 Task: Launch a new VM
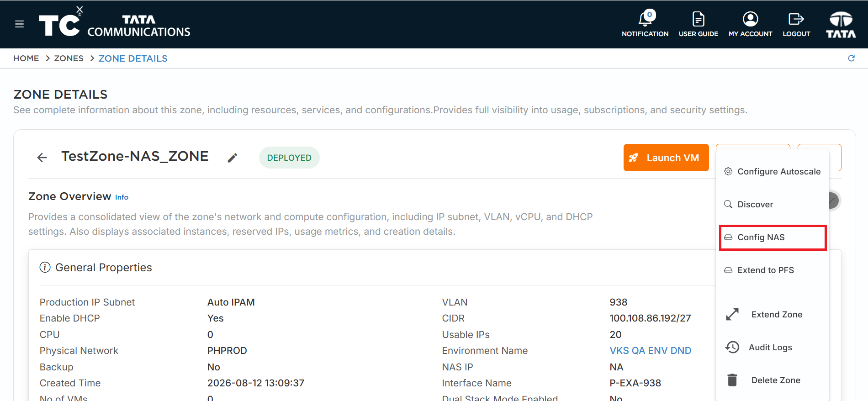pos(666,158)
